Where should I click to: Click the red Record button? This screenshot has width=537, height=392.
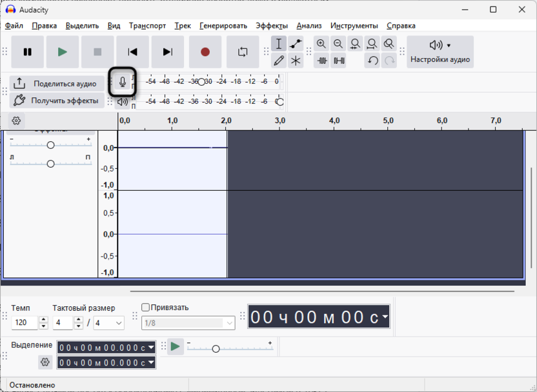pos(205,52)
